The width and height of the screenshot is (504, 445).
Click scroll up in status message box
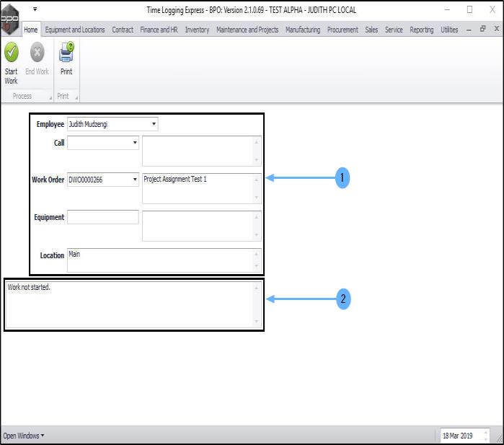[x=257, y=288]
